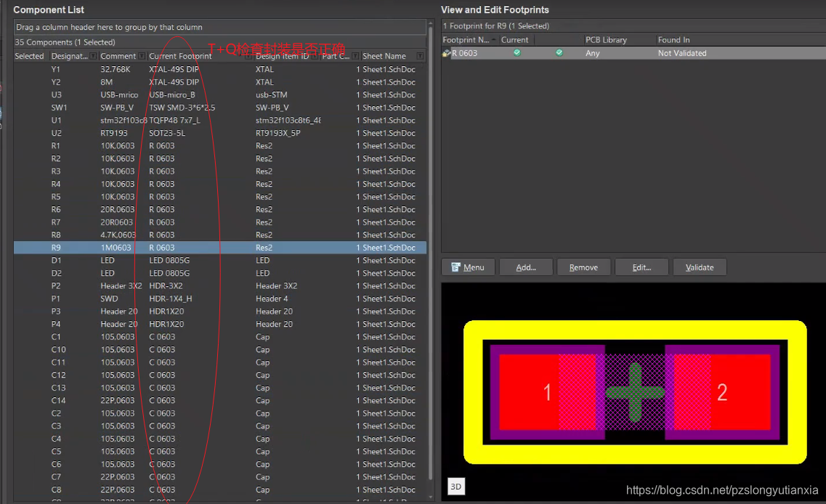Sort by the Footprint Name column header
The image size is (826, 504).
coord(466,39)
